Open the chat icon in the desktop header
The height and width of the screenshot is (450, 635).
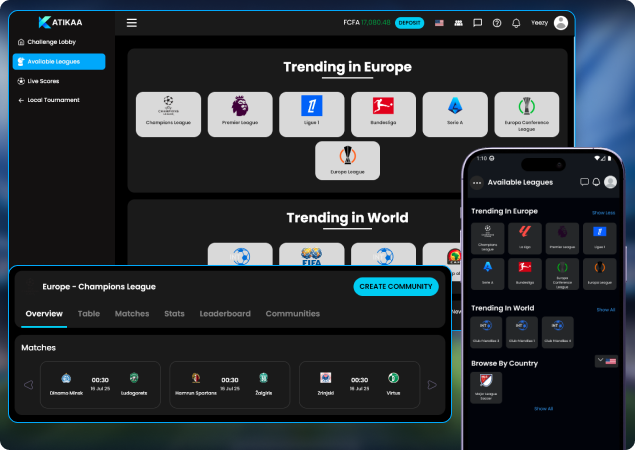click(x=477, y=23)
